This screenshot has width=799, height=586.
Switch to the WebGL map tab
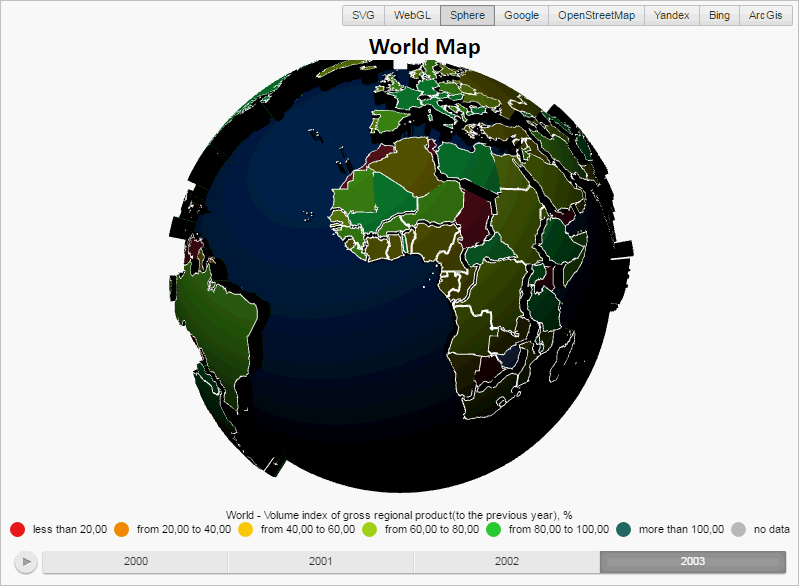[412, 15]
